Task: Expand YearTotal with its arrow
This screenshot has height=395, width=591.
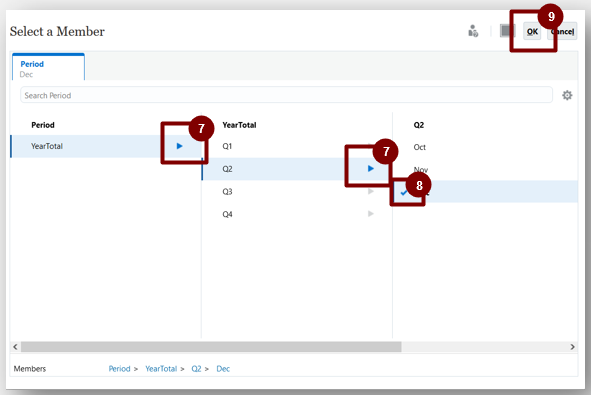Action: (179, 146)
